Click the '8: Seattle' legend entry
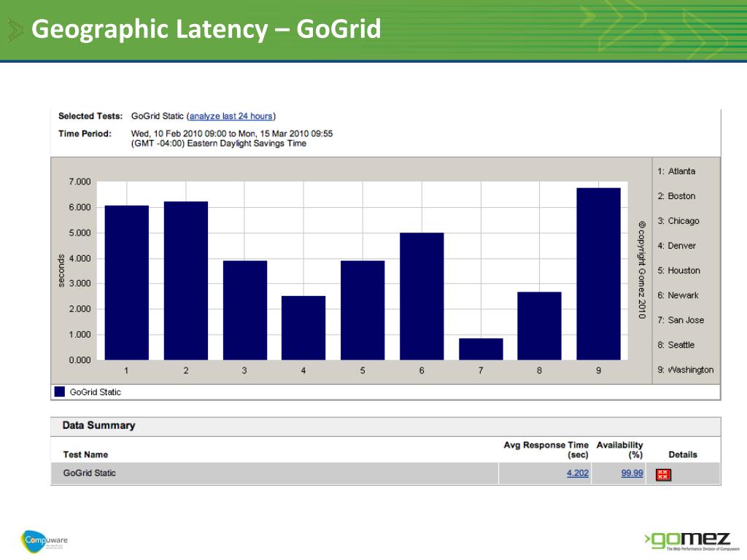Viewport: 747px width, 560px height. (x=676, y=345)
